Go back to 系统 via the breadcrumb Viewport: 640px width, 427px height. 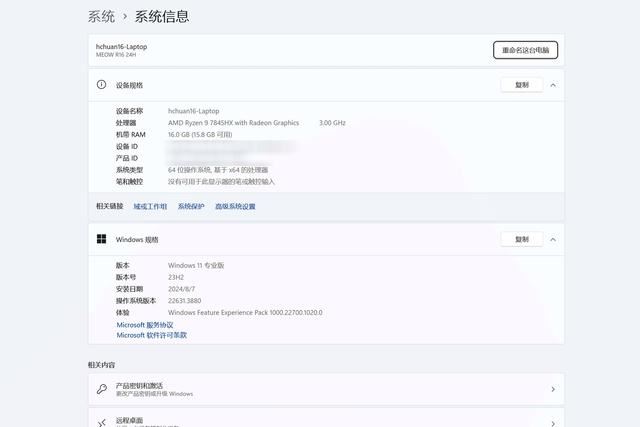tap(101, 16)
